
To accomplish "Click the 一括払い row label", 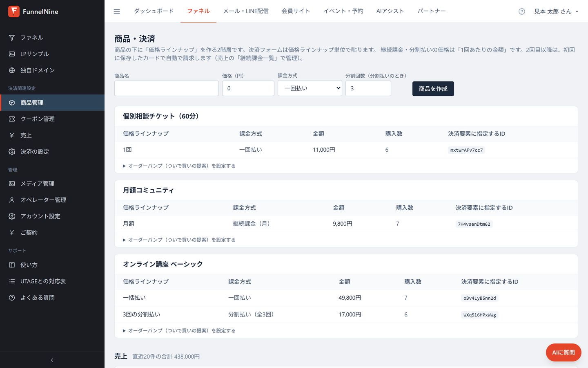I will pos(134,298).
